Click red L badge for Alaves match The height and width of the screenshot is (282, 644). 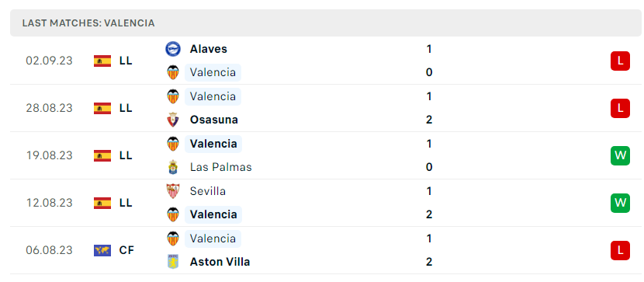tap(620, 61)
